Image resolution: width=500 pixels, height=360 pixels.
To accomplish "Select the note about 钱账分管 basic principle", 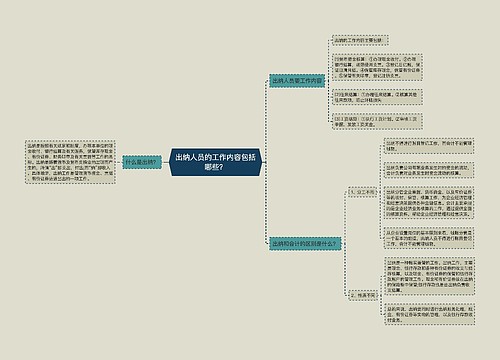I will (429, 238).
